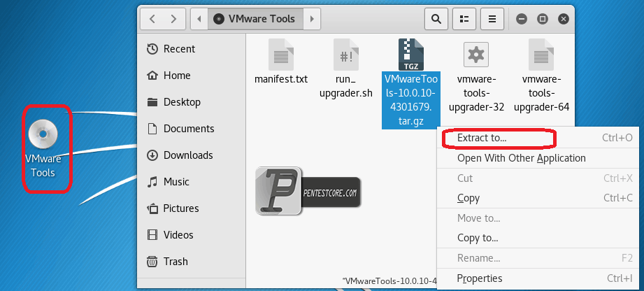This screenshot has height=291, width=644.
Task: Click the vmware-tools-upgrader-32 file name
Action: pyautogui.click(x=476, y=93)
